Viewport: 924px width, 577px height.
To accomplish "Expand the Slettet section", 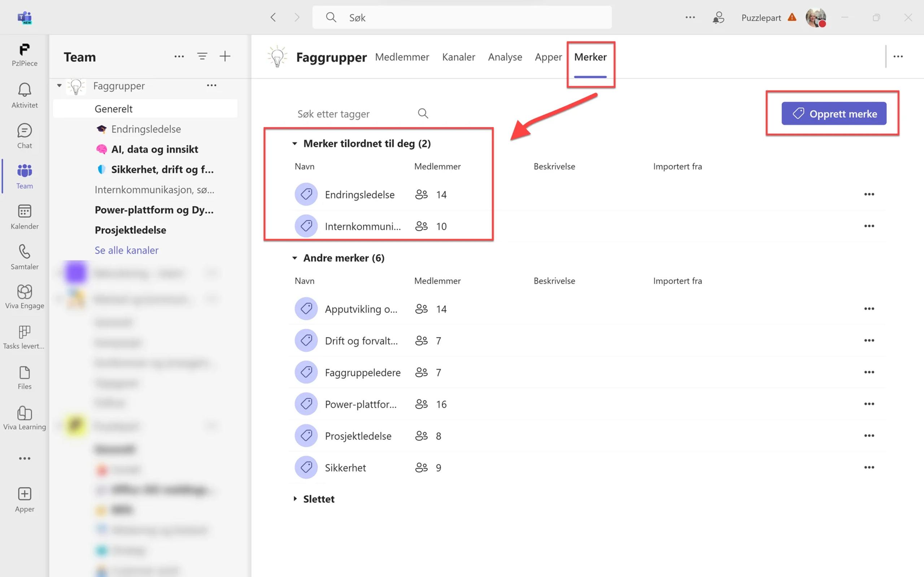I will (295, 499).
